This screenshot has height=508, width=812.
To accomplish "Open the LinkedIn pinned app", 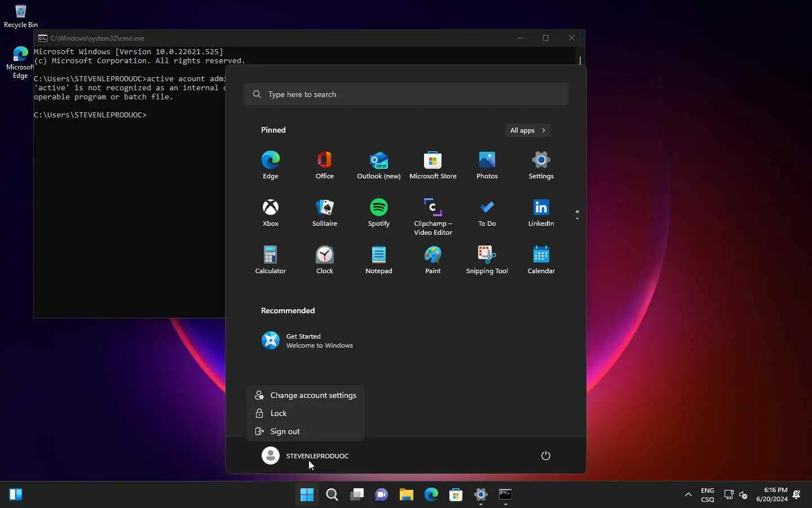I will [541, 213].
